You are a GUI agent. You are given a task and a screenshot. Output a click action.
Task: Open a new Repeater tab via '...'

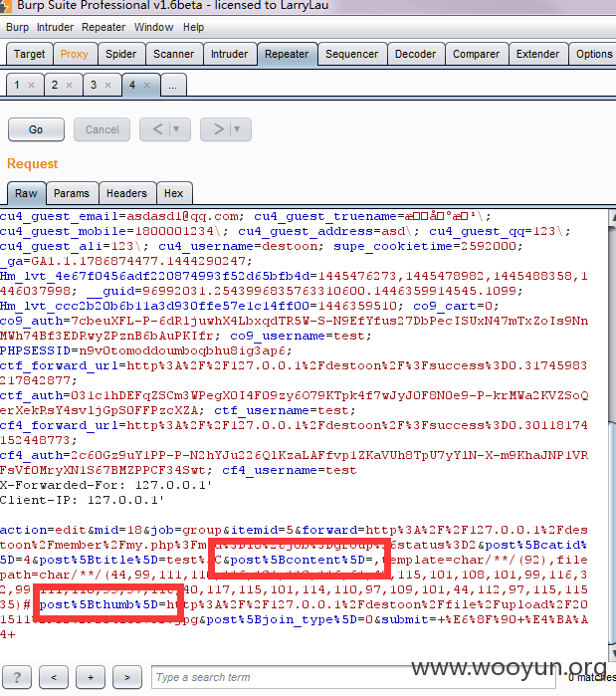pos(173,85)
